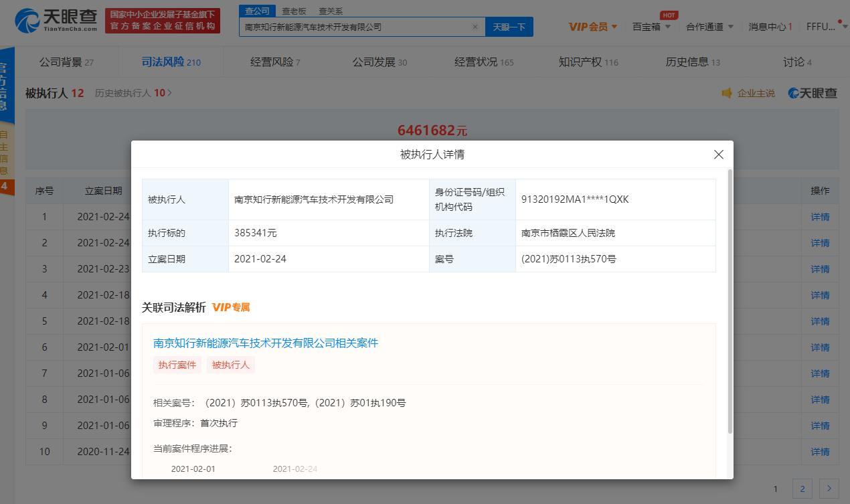Open 历史被执行人 list
Image resolution: width=850 pixels, height=504 pixels.
tap(133, 93)
